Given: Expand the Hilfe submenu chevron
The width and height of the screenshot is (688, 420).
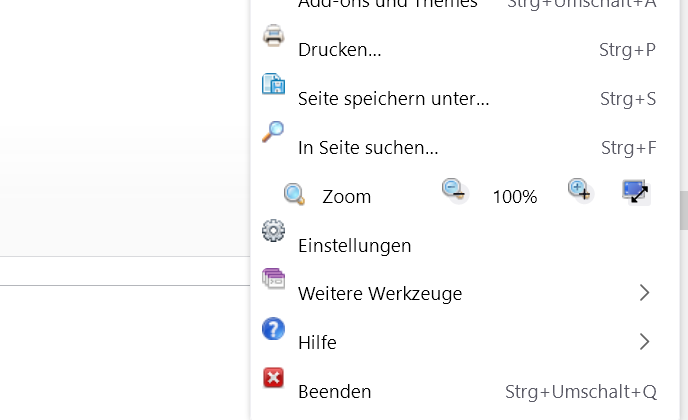Looking at the screenshot, I should [645, 342].
